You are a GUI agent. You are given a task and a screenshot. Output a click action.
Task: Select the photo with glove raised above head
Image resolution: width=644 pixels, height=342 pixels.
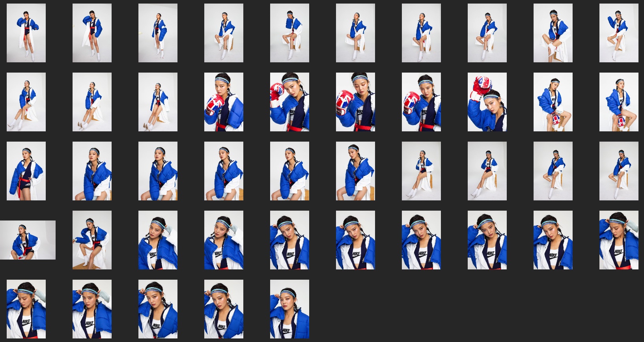(x=487, y=102)
